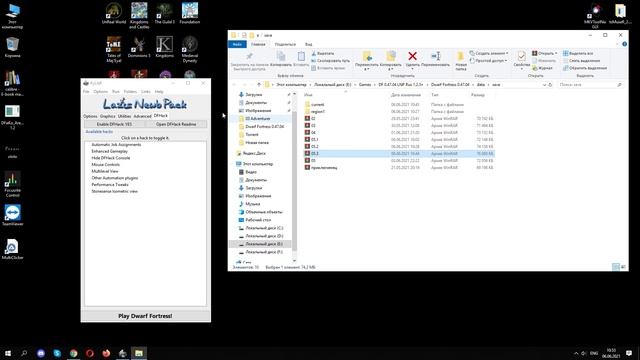The image size is (640, 360).
Task: Open the notification center icon in the tray
Action: pyautogui.click(x=629, y=353)
